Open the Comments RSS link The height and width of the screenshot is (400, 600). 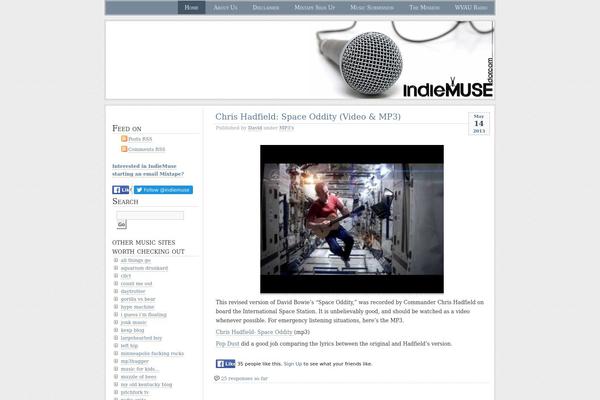pos(147,149)
